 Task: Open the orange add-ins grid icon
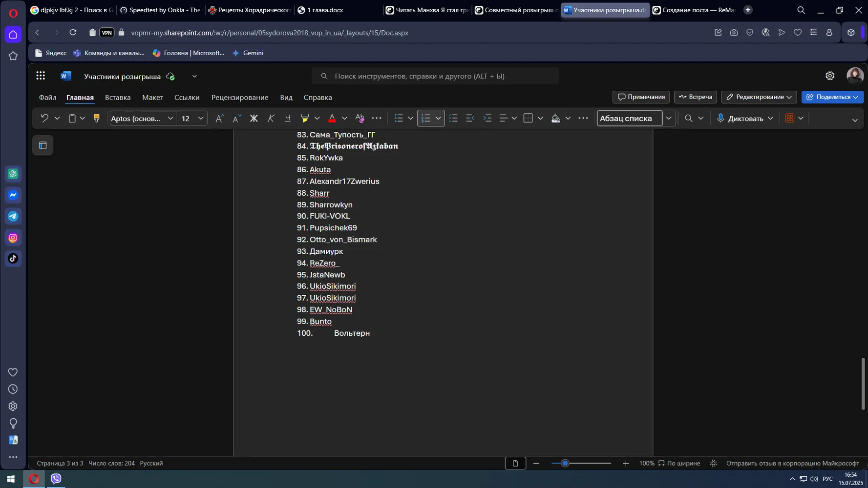click(x=790, y=118)
